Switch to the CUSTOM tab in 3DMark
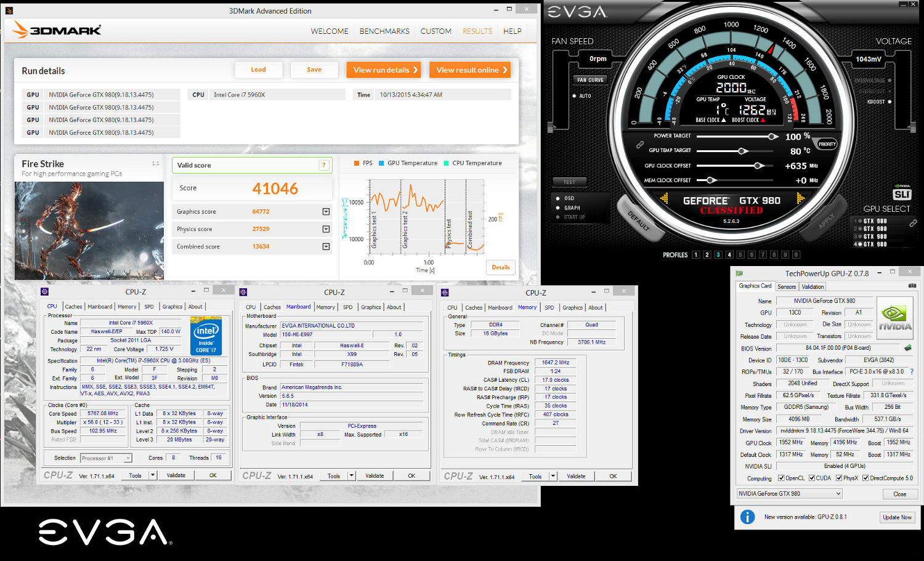 pos(436,31)
